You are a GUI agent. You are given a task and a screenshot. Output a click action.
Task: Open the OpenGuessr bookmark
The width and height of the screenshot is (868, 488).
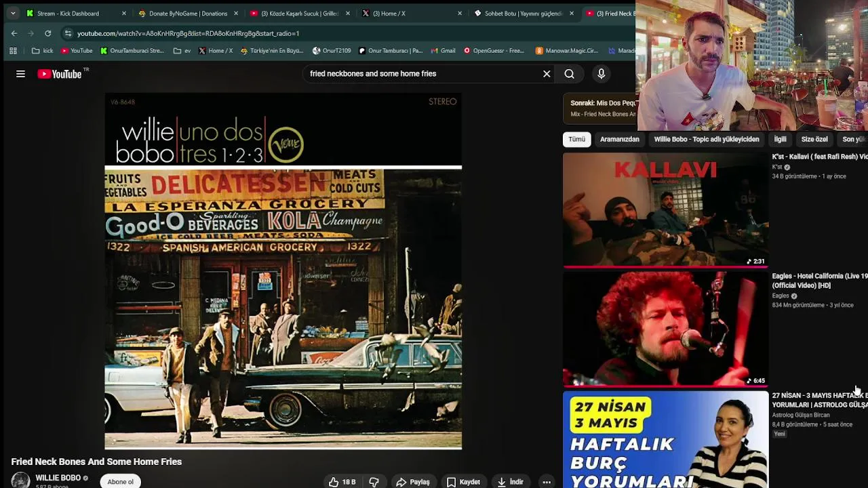(x=494, y=50)
